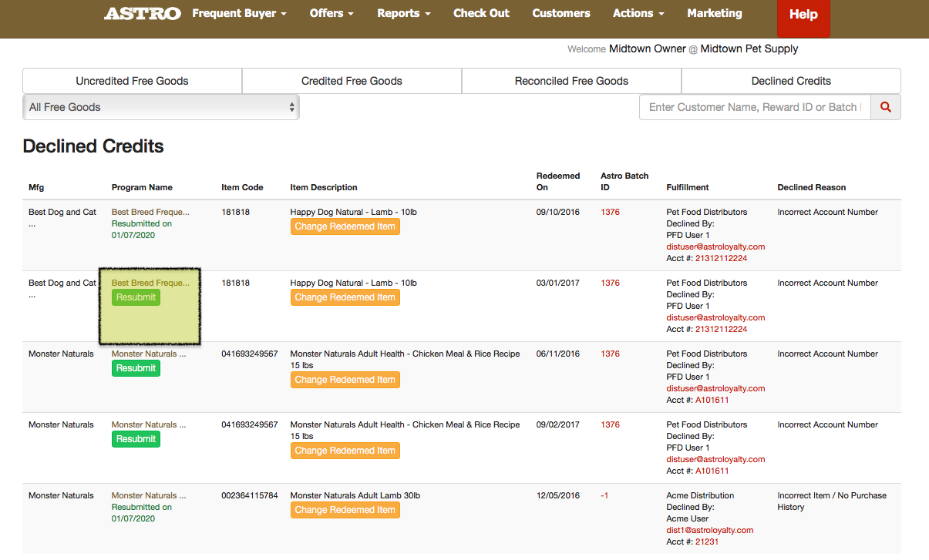
Task: Open the All Free Goods select box
Action: click(x=161, y=107)
